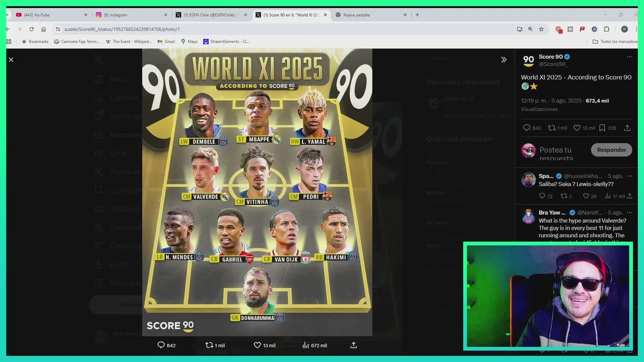Open the StreamElements bookmark
This screenshot has width=644, height=362.
point(226,42)
